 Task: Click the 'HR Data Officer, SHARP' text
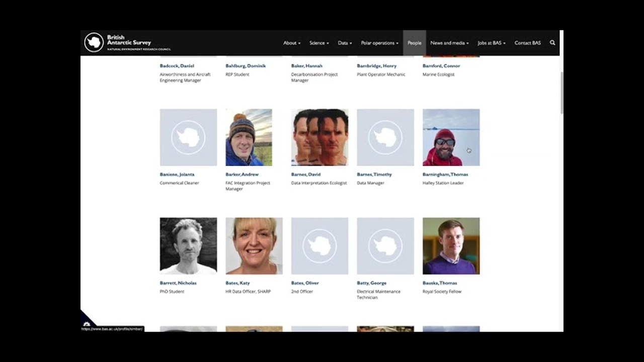tap(248, 292)
